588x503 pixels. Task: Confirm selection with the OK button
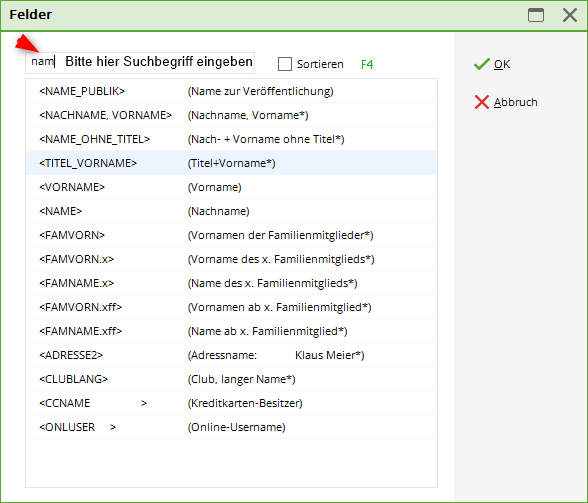pos(492,64)
